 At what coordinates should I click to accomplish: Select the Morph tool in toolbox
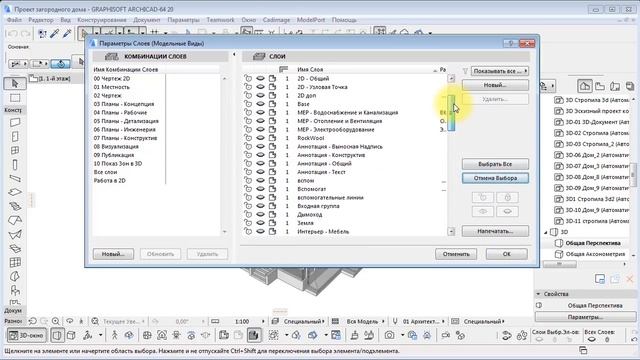15,276
